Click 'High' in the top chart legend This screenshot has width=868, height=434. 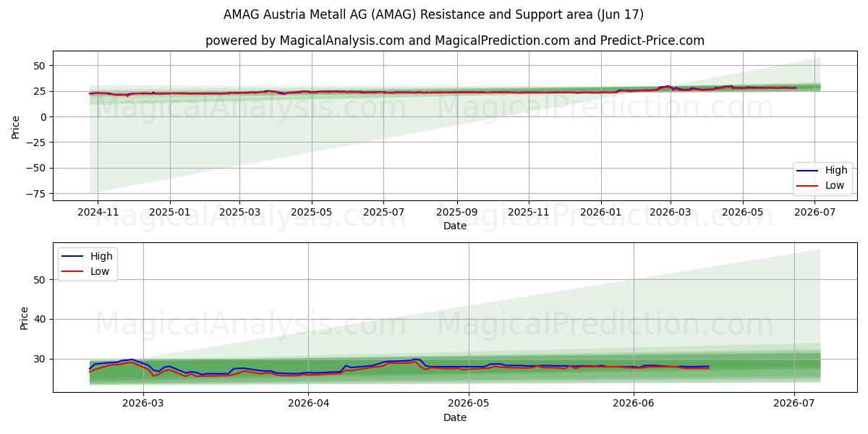[836, 171]
